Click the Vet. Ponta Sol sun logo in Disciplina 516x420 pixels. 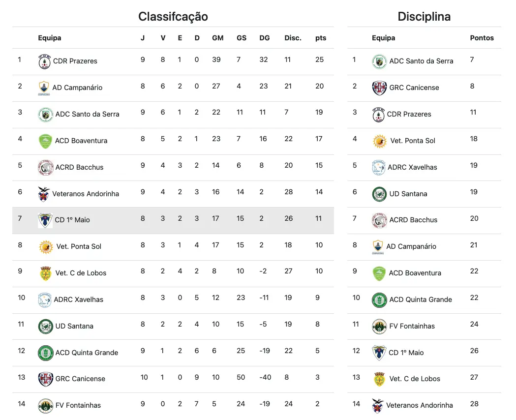pyautogui.click(x=380, y=141)
